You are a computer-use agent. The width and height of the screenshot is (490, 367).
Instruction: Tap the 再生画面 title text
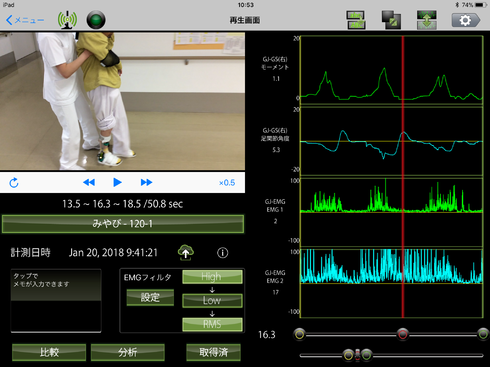245,20
